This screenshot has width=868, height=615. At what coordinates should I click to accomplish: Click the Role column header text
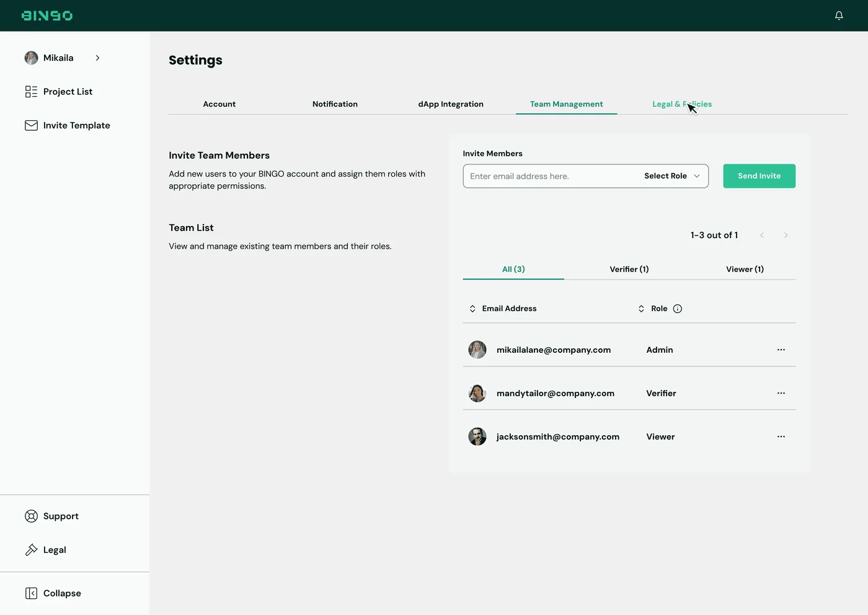[x=659, y=309]
